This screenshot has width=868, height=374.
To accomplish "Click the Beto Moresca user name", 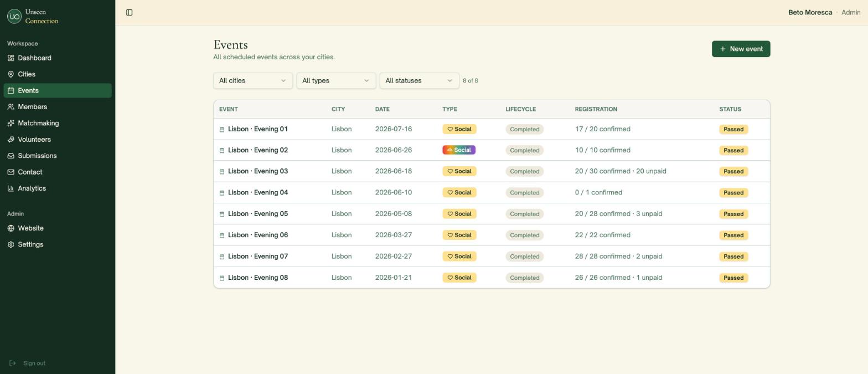I will [810, 12].
